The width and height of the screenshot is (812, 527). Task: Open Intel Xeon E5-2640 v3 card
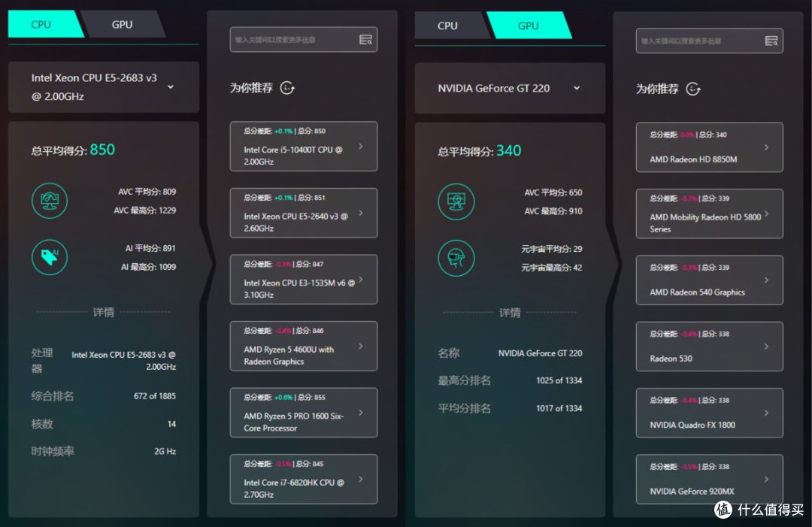(304, 213)
